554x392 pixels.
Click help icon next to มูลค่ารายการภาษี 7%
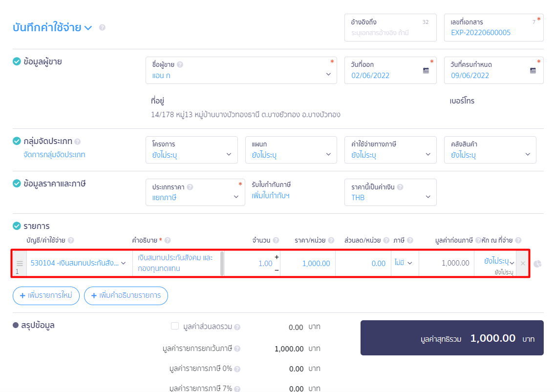click(237, 389)
